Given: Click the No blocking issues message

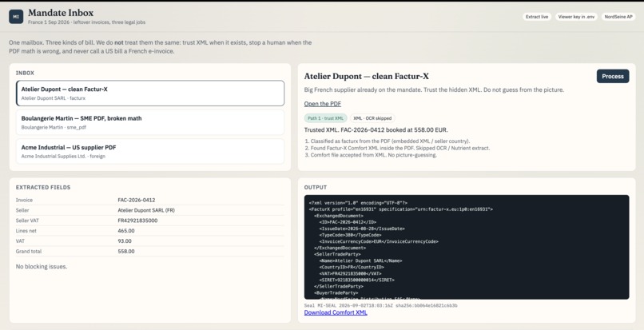Looking at the screenshot, I should pos(42,266).
